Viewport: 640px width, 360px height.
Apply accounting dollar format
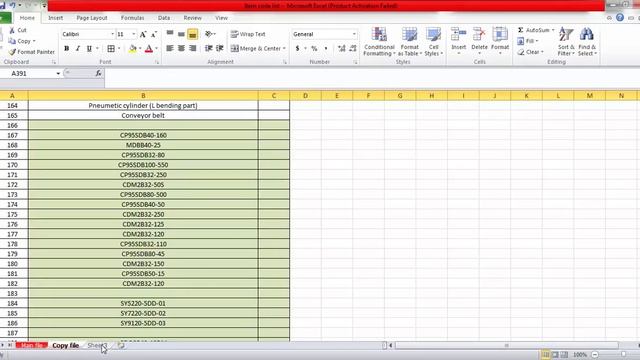coord(298,49)
